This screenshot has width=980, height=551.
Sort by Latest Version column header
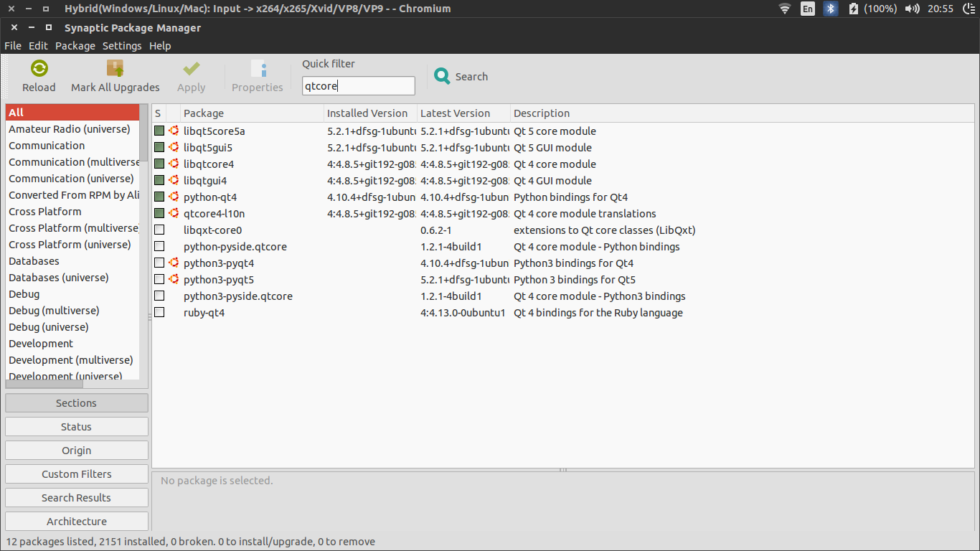tap(463, 113)
